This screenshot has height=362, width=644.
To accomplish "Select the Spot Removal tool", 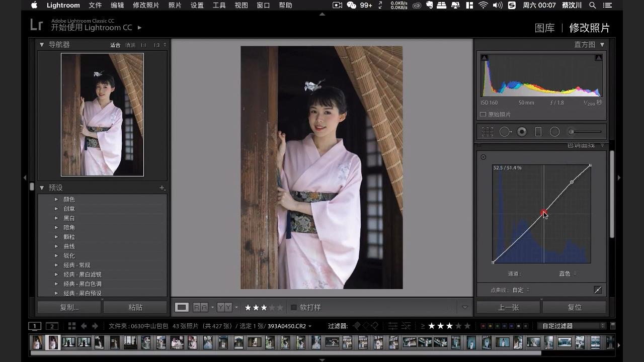I will point(505,132).
